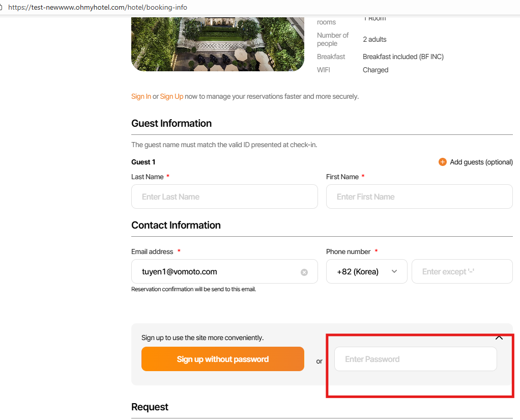Clear the email address with the X icon
This screenshot has width=520, height=420.
click(x=304, y=272)
